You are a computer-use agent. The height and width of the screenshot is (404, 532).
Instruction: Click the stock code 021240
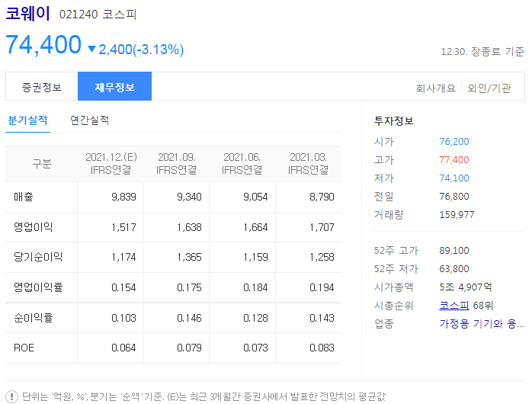79,14
